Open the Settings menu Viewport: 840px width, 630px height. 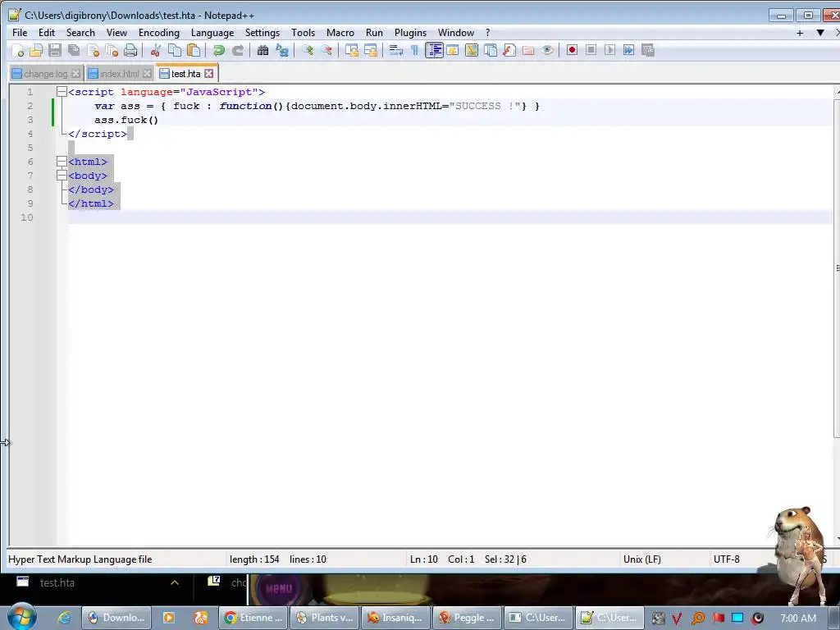(x=262, y=33)
